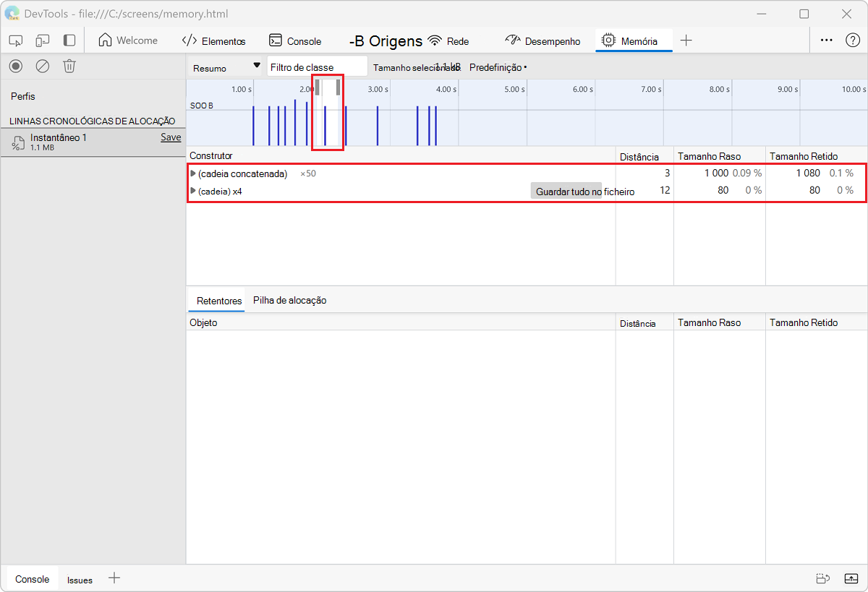Toggle device emulation icon

click(43, 40)
